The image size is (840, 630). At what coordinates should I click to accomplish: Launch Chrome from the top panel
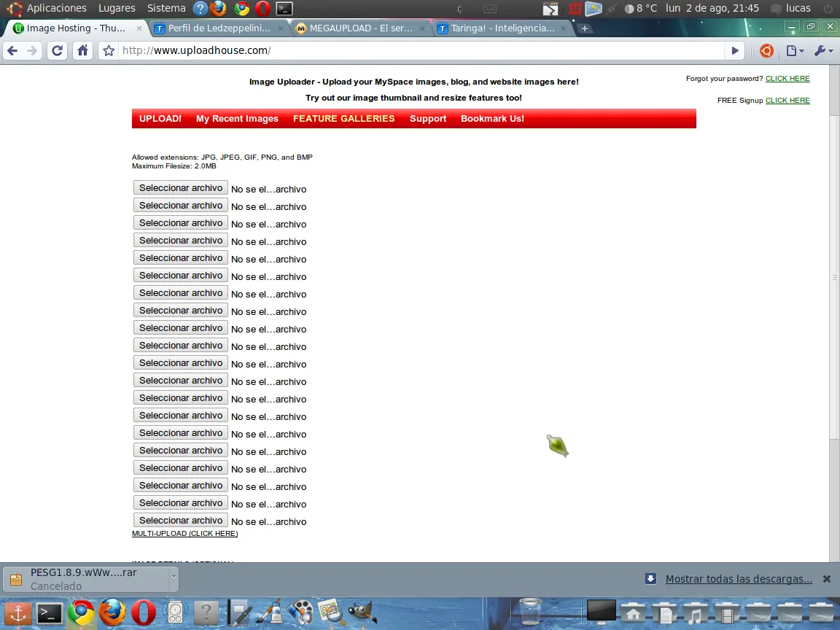(241, 9)
